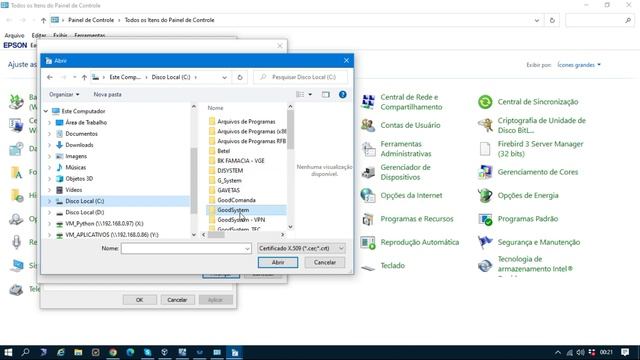Open Reprodução Automática icon
The image size is (640, 360).
pos(368,242)
